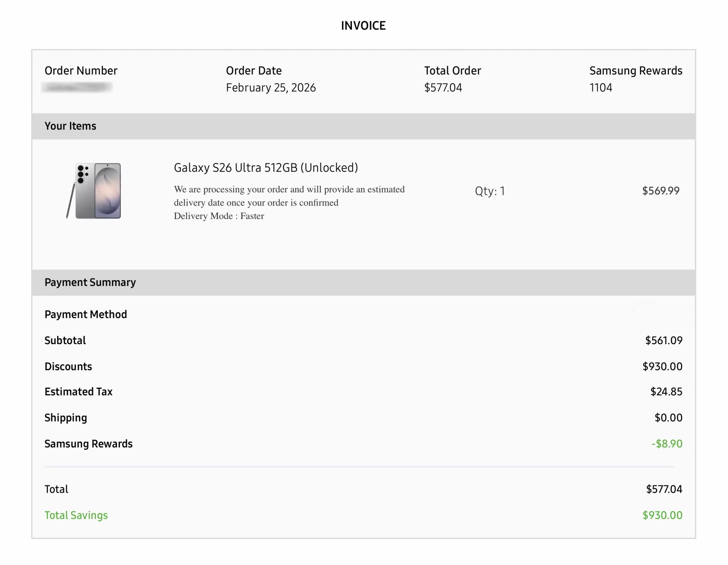Image resolution: width=728 pixels, height=565 pixels.
Task: Click the INVOICE heading
Action: click(363, 26)
